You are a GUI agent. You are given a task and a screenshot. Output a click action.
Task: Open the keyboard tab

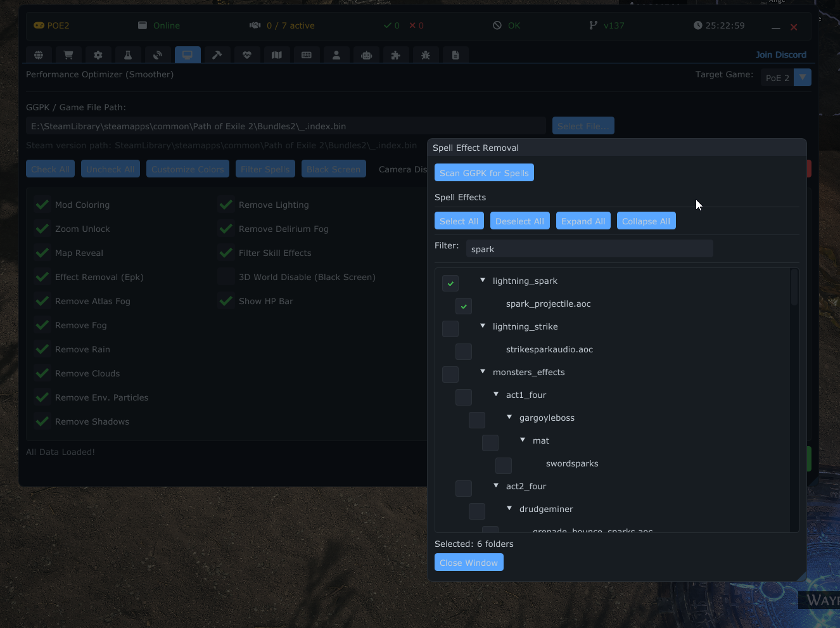pos(307,55)
